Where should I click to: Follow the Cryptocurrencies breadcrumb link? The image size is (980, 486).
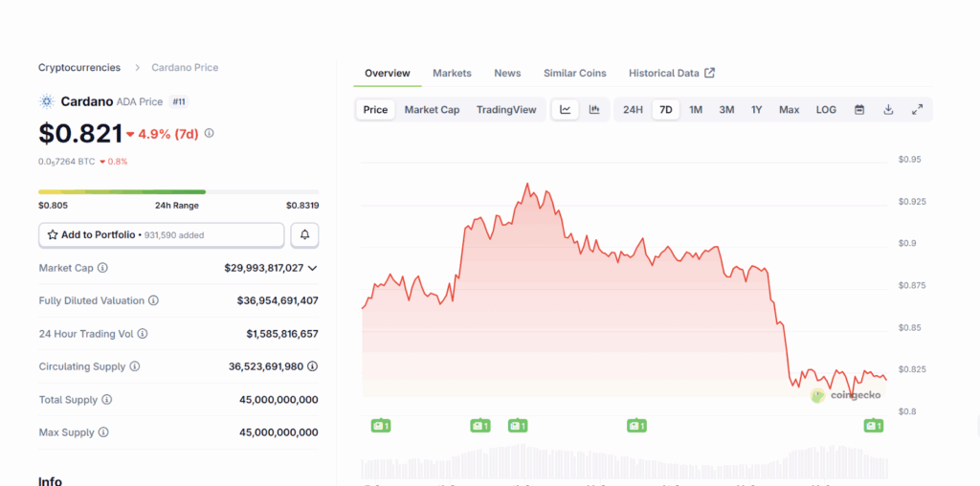pos(79,68)
